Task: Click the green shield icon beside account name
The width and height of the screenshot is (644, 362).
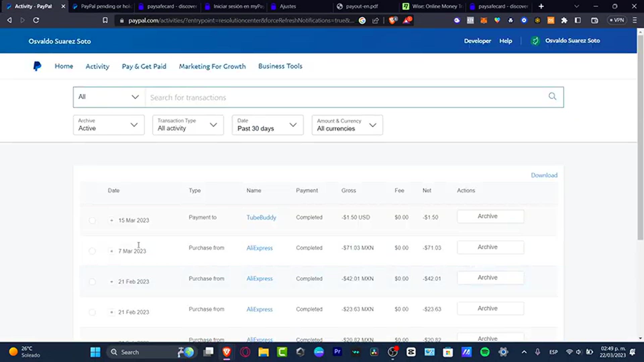Action: pyautogui.click(x=535, y=41)
